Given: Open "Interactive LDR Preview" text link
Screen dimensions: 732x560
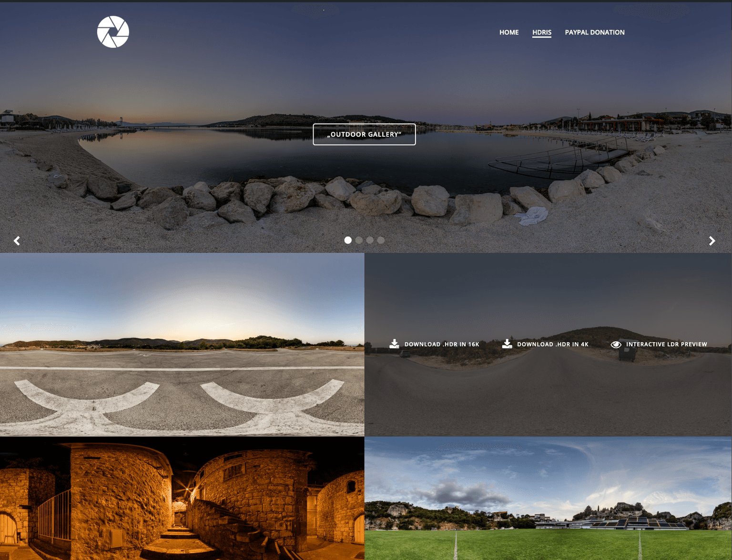Looking at the screenshot, I should point(666,344).
